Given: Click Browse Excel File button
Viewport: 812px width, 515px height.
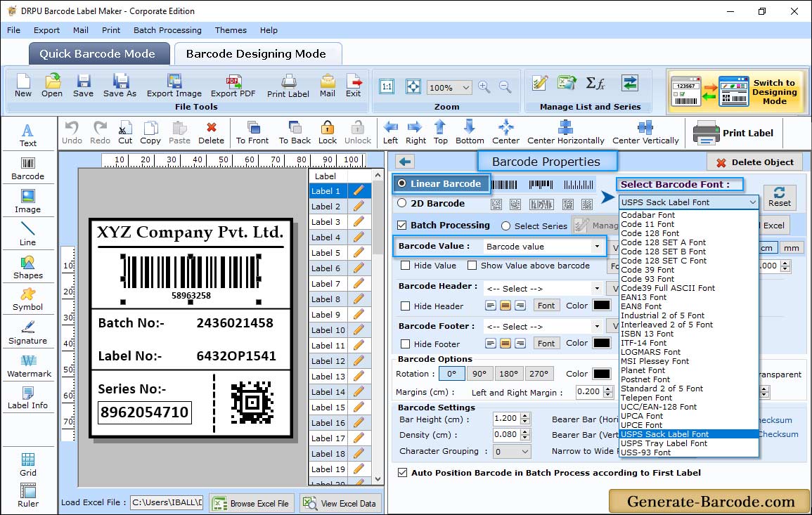Looking at the screenshot, I should 252,503.
